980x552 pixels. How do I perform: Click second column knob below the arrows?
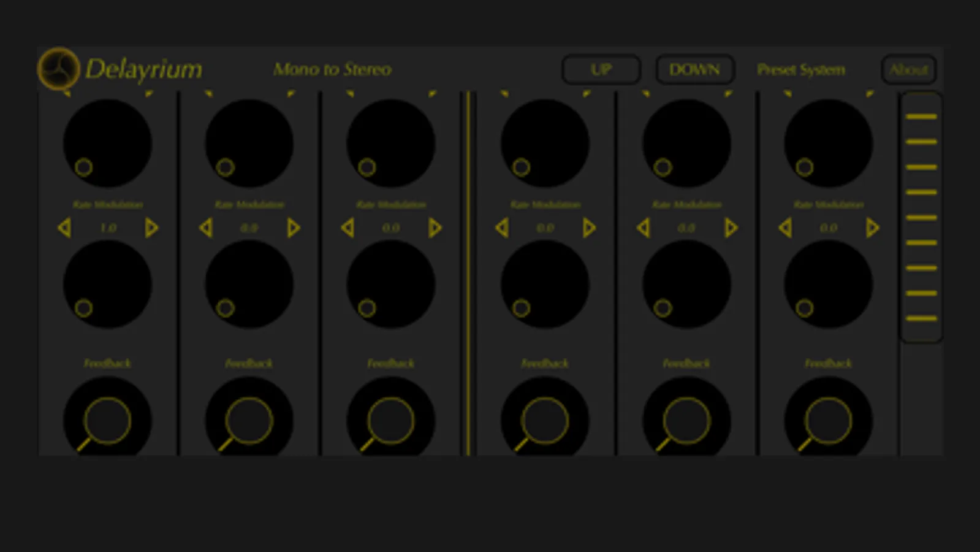pos(249,285)
